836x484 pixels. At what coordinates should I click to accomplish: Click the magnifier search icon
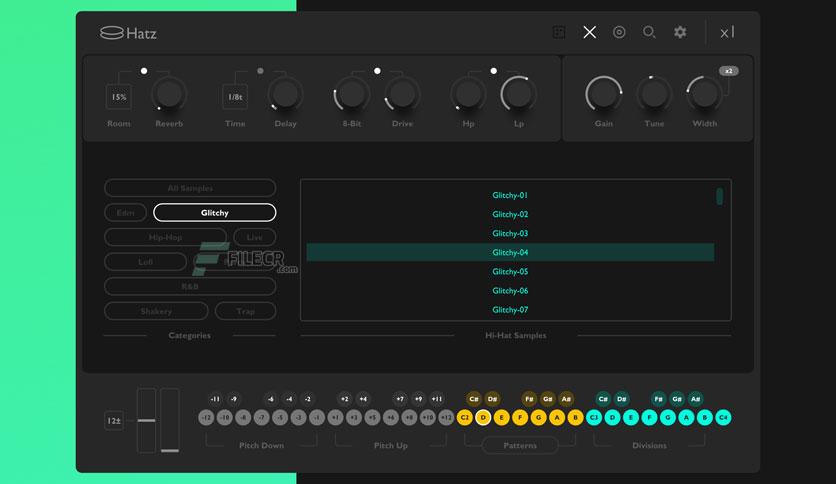(x=649, y=32)
